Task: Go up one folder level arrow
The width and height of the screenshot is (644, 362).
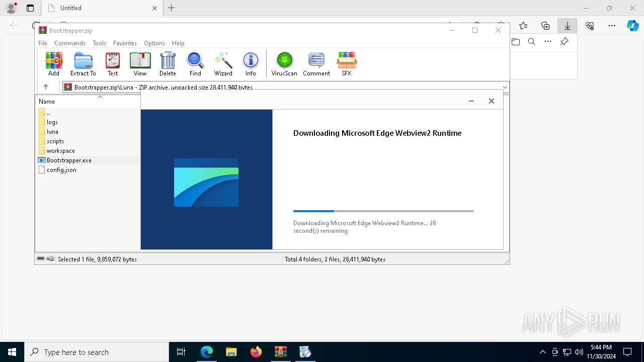Action: (x=46, y=87)
